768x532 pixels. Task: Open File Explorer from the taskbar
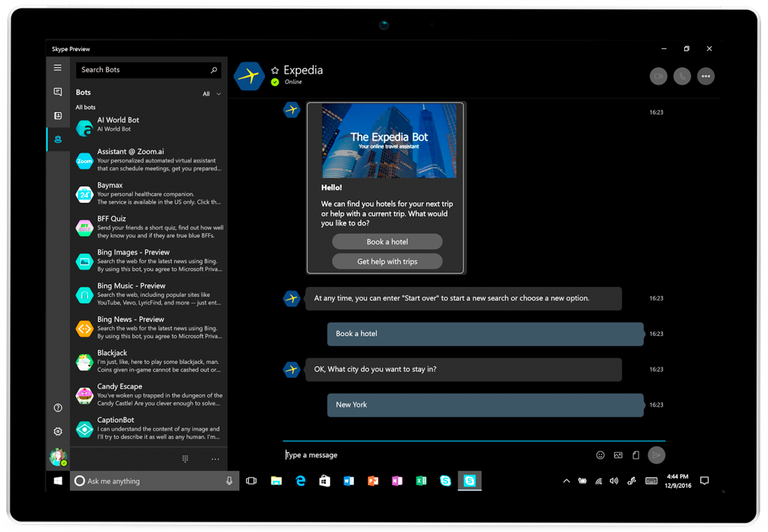click(276, 481)
